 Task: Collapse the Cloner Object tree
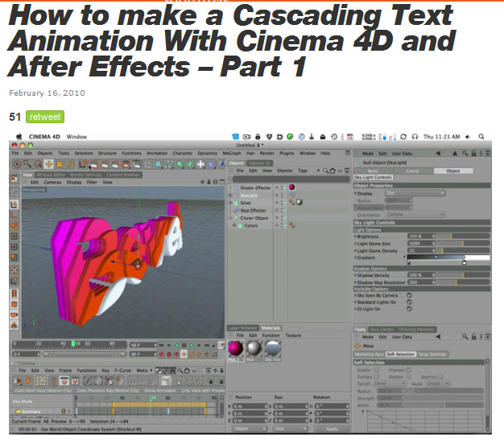point(230,218)
